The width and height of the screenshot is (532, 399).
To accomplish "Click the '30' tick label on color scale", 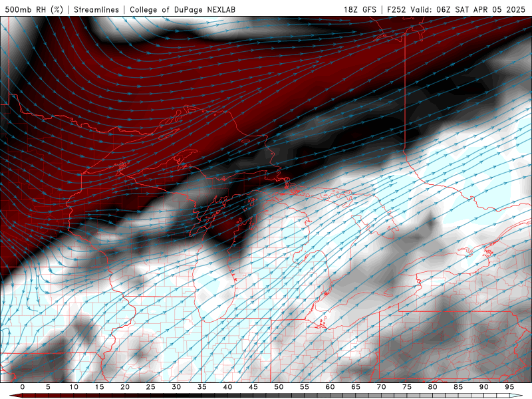I will 176,387.
